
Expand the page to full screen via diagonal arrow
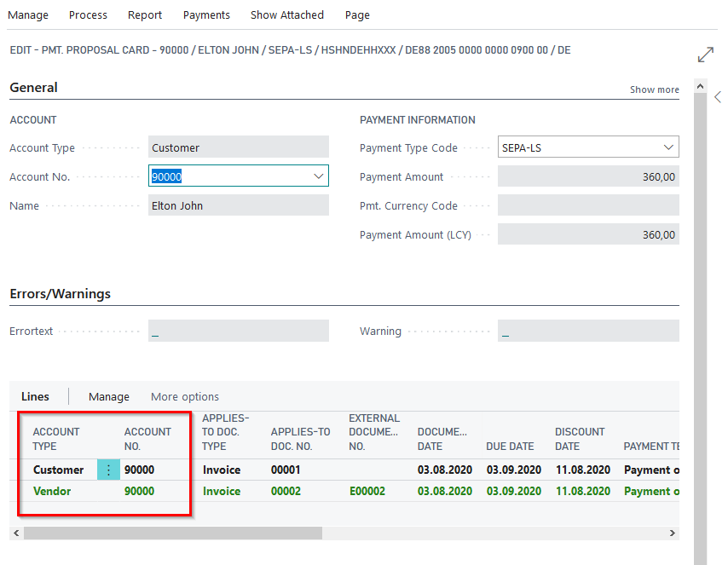point(706,54)
